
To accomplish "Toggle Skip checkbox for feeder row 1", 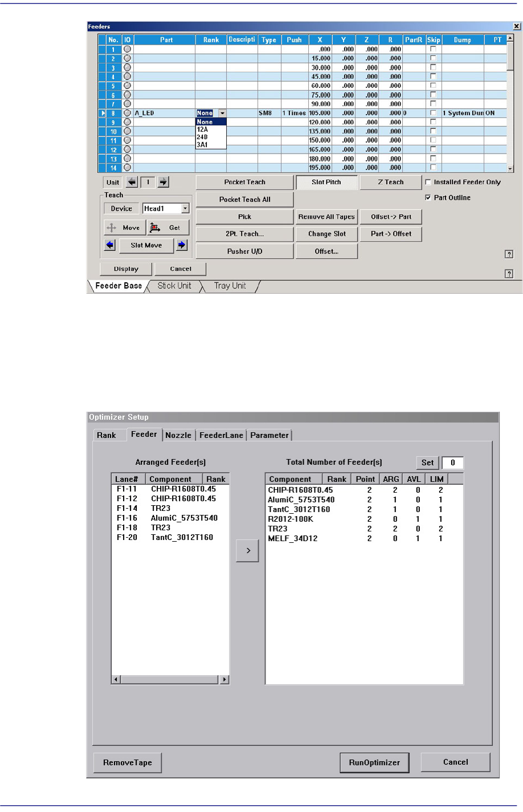I will pyautogui.click(x=433, y=49).
